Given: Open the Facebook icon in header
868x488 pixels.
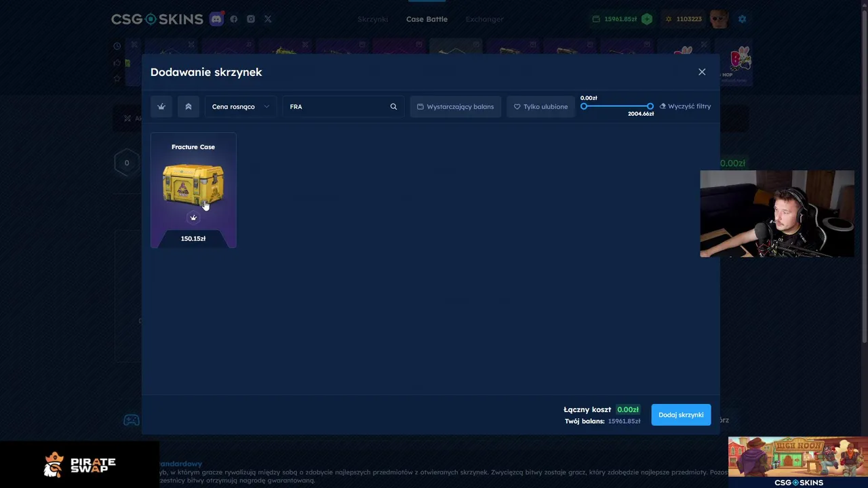Looking at the screenshot, I should pyautogui.click(x=234, y=19).
